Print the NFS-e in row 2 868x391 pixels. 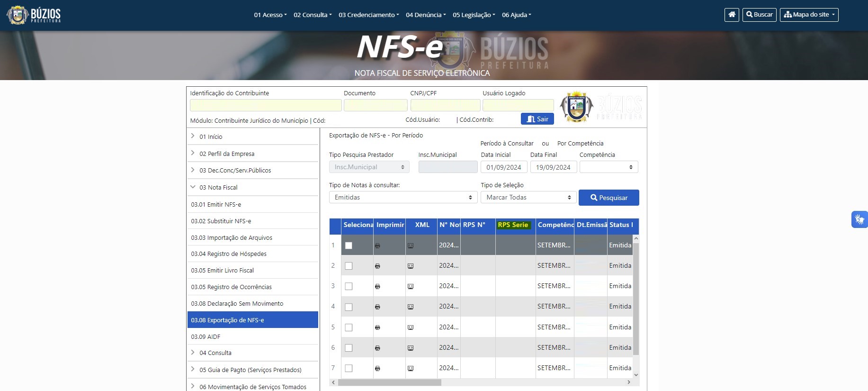[377, 266]
